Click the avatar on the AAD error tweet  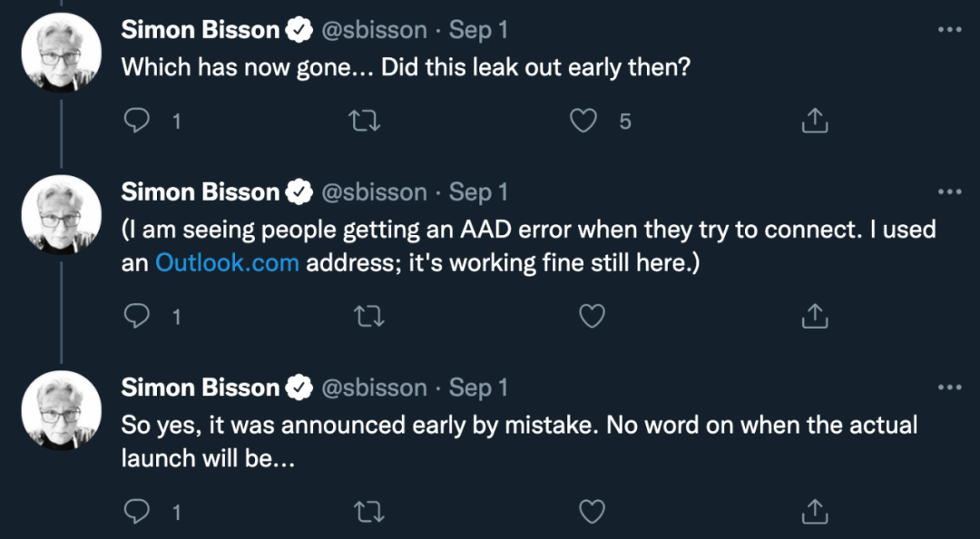coord(61,215)
